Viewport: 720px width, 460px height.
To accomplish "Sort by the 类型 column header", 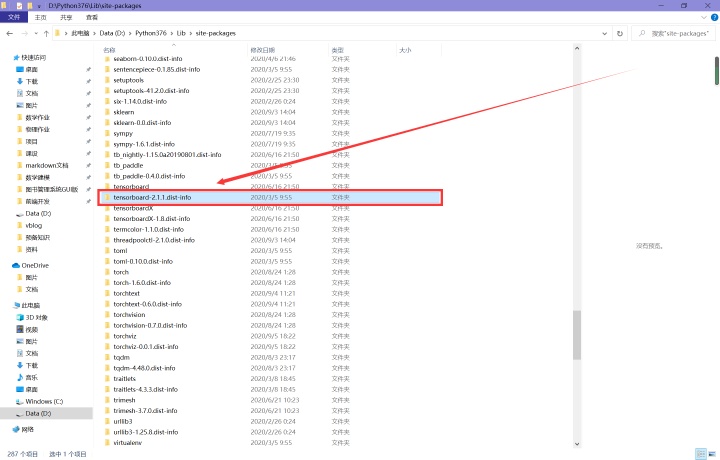I will pos(338,50).
